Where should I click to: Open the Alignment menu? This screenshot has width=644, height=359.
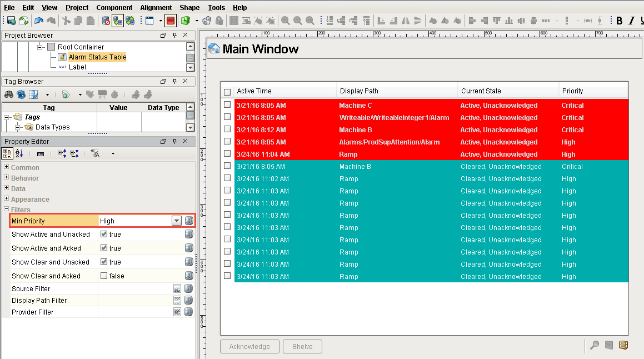pos(156,7)
